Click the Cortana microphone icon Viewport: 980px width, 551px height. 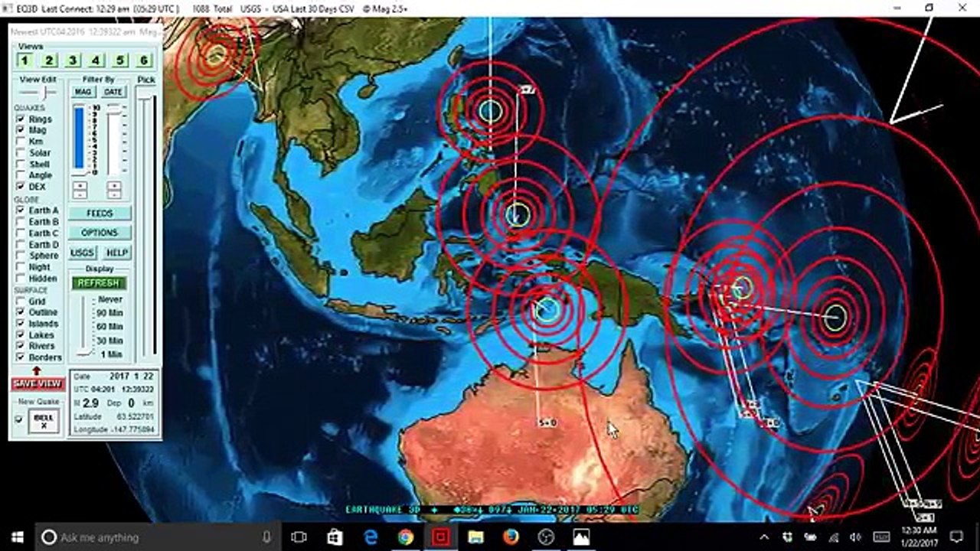coord(266,537)
